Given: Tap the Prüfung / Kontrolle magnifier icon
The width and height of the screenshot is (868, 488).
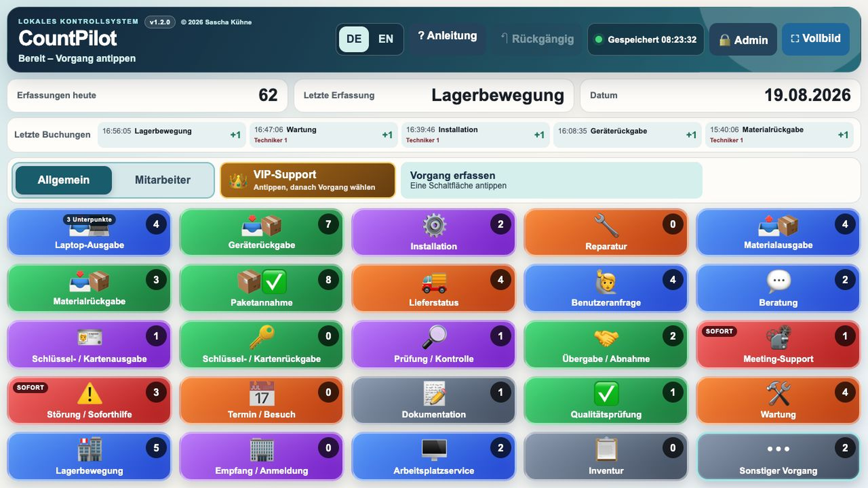Looking at the screenshot, I should (x=434, y=337).
